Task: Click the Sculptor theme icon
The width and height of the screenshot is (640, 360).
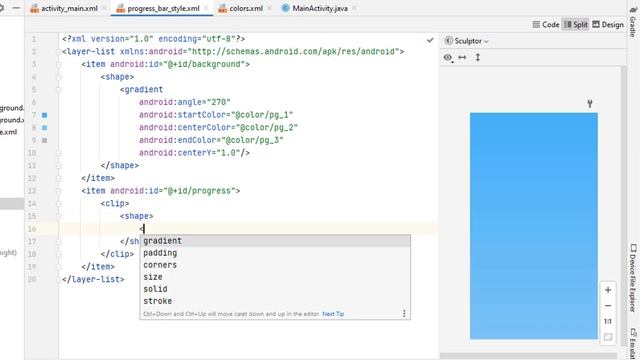Action: point(449,41)
